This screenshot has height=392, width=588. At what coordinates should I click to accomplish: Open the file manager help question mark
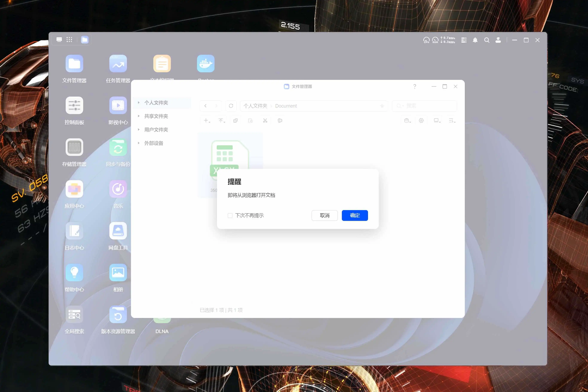click(x=415, y=86)
